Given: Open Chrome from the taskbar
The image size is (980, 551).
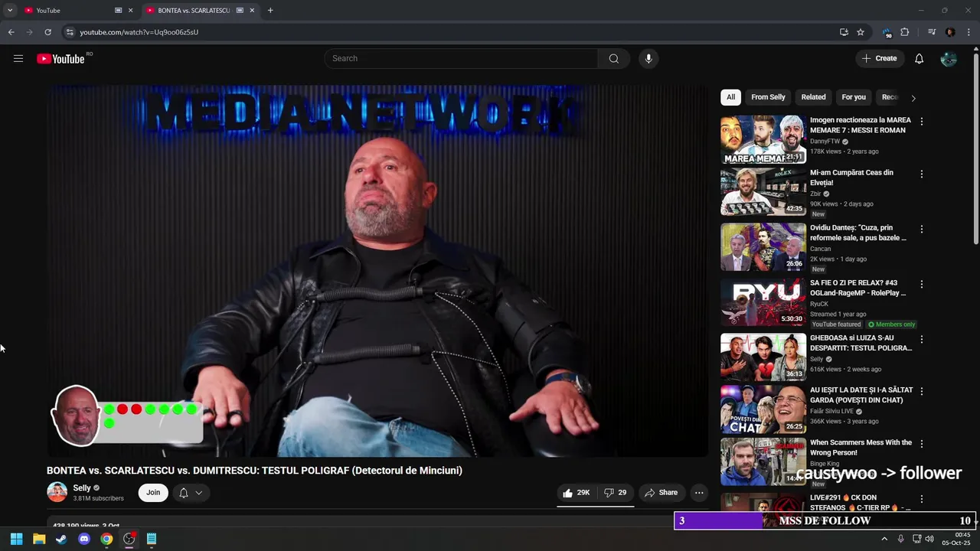Looking at the screenshot, I should point(106,539).
